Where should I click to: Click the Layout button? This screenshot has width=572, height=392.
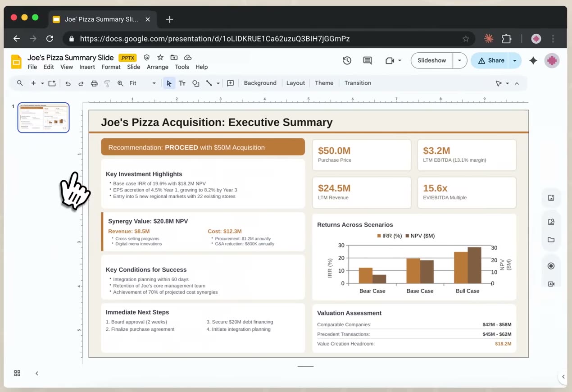[295, 83]
